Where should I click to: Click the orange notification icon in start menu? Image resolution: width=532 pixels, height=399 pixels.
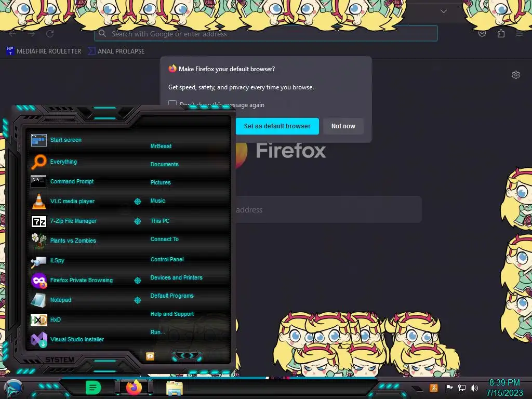click(x=150, y=356)
